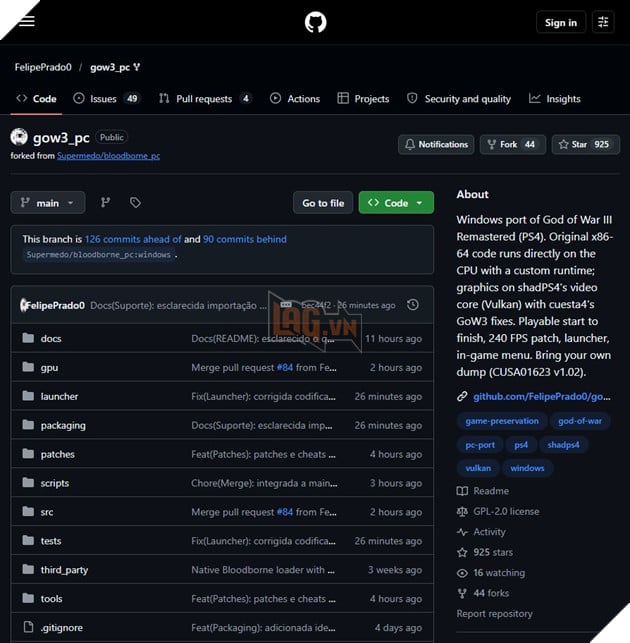View branches via the branches icon
This screenshot has height=643, width=630.
105,203
